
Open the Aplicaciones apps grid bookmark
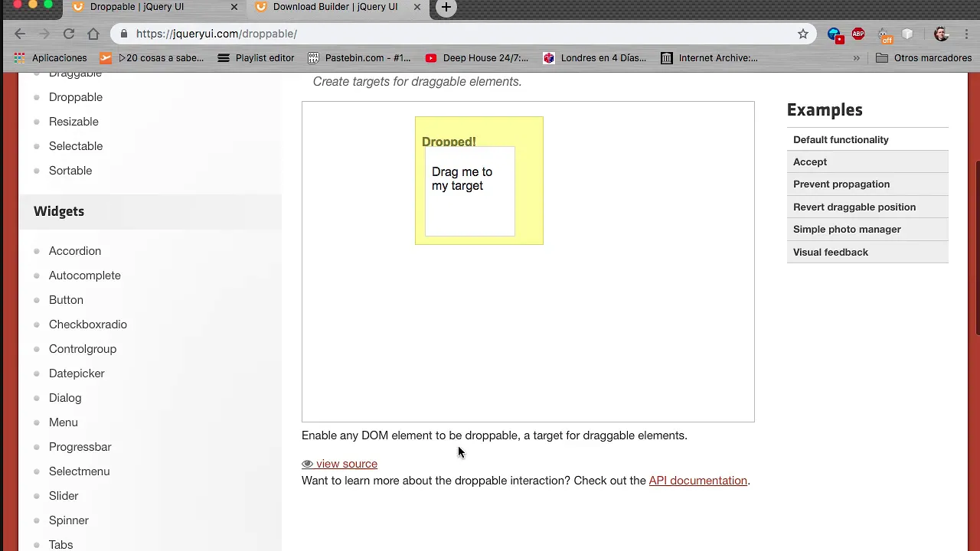pyautogui.click(x=51, y=57)
